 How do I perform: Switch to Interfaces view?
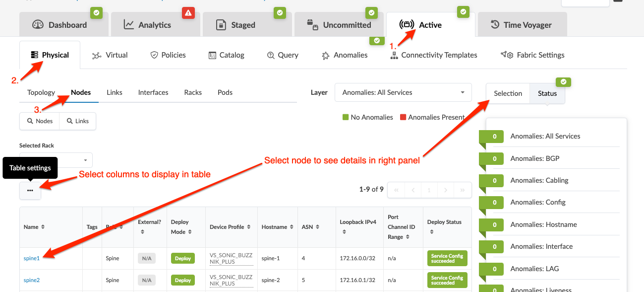tap(153, 92)
